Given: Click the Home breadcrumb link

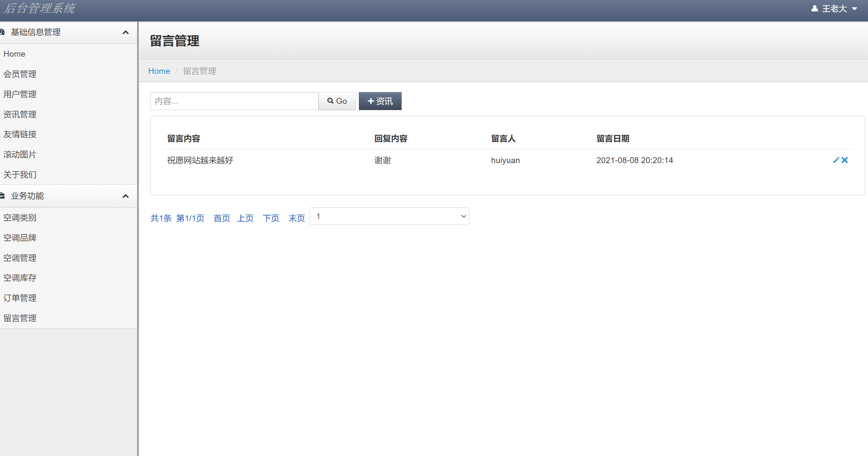Looking at the screenshot, I should [x=159, y=71].
